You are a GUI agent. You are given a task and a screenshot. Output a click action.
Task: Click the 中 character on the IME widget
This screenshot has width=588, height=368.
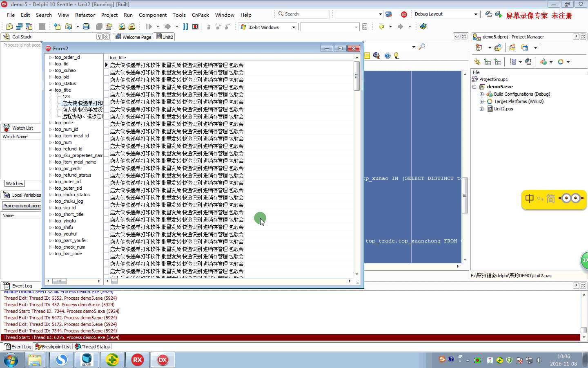[530, 199]
